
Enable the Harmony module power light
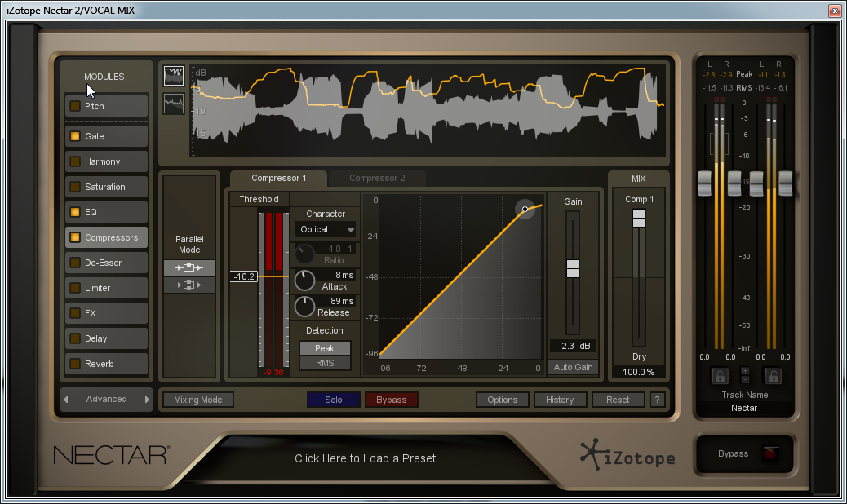point(75,161)
